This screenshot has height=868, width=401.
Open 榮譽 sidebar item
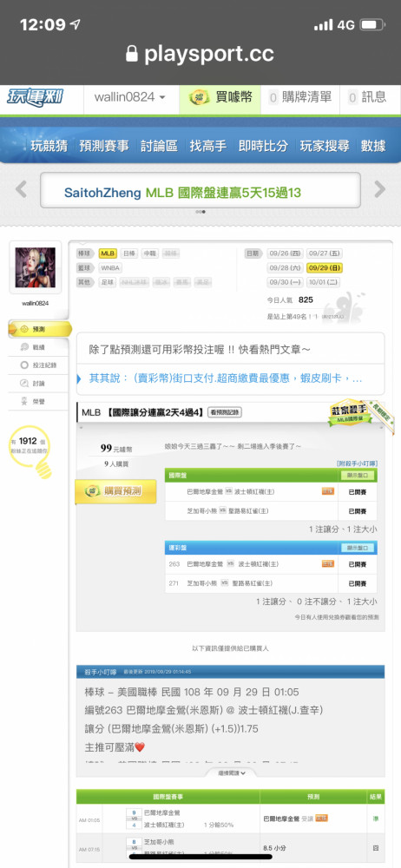tap(38, 401)
